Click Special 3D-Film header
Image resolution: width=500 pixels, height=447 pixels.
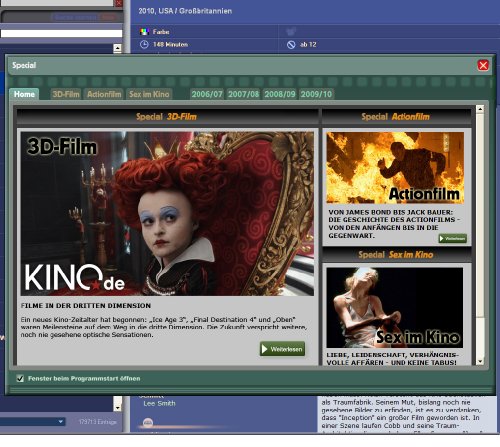click(166, 117)
